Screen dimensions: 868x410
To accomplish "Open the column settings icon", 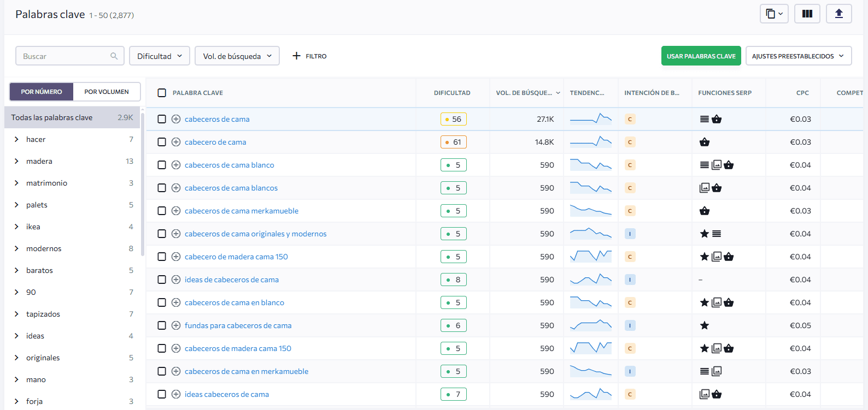I will [x=807, y=14].
